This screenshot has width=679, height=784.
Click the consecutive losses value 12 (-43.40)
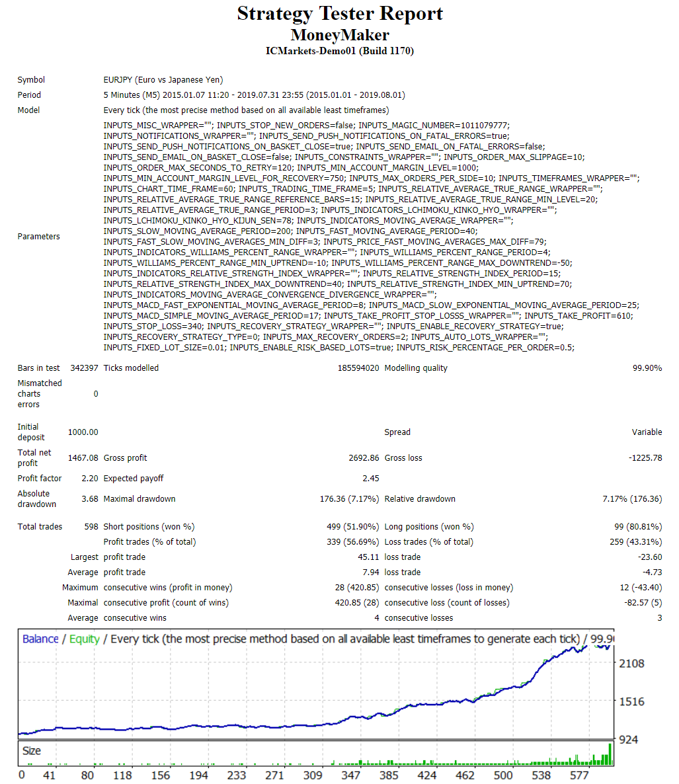pos(641,588)
